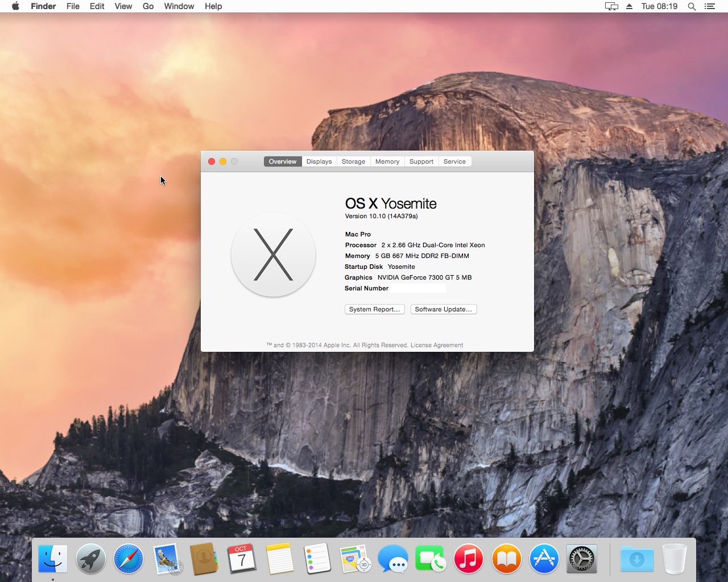Open Contacts book icon in Dock

[x=204, y=558]
